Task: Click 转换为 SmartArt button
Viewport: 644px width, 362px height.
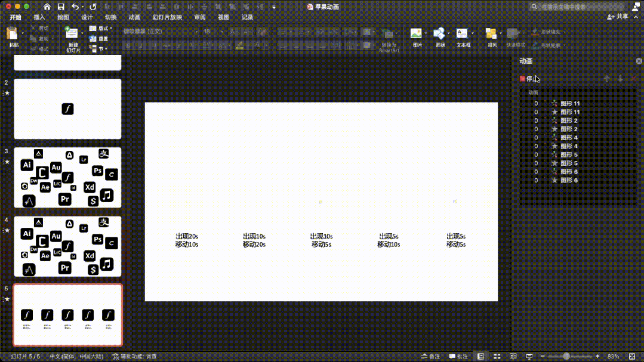Action: (x=389, y=39)
